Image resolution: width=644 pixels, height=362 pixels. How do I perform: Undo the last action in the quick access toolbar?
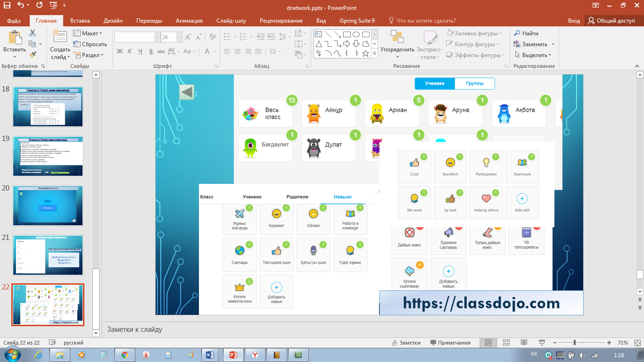[22, 6]
